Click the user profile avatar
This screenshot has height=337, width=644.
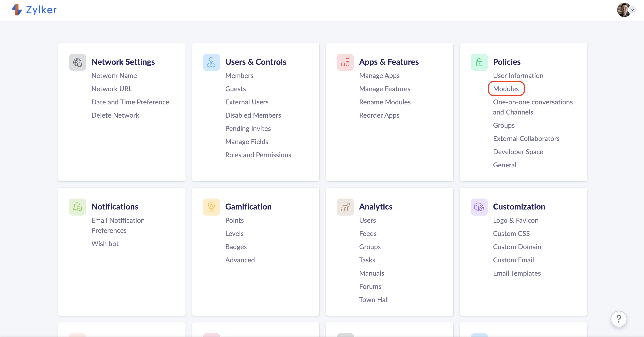[x=623, y=10]
